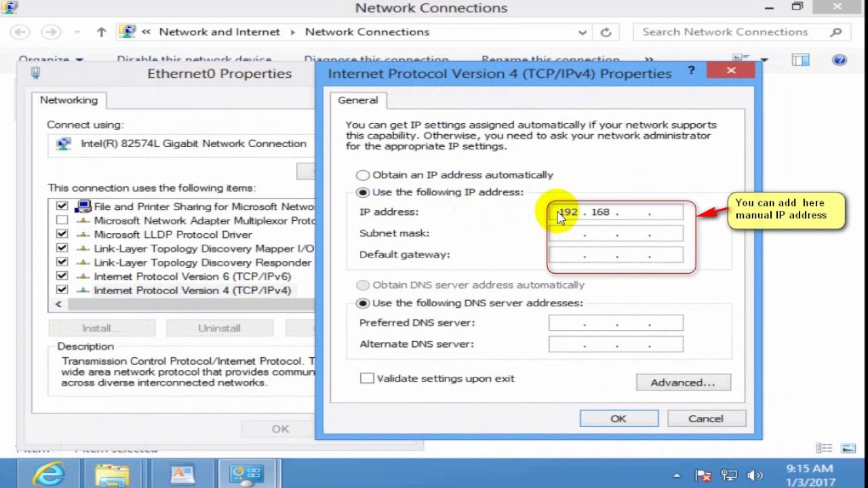Open Advanced TCP/IP settings
Viewport: 868px width, 488px height.
(x=683, y=383)
